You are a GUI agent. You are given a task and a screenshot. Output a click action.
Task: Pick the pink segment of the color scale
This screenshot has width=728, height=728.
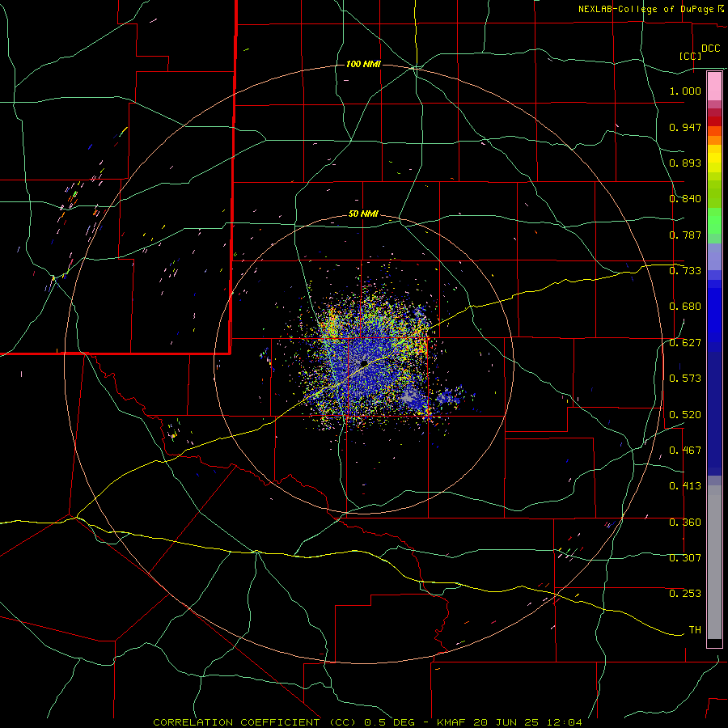point(714,87)
